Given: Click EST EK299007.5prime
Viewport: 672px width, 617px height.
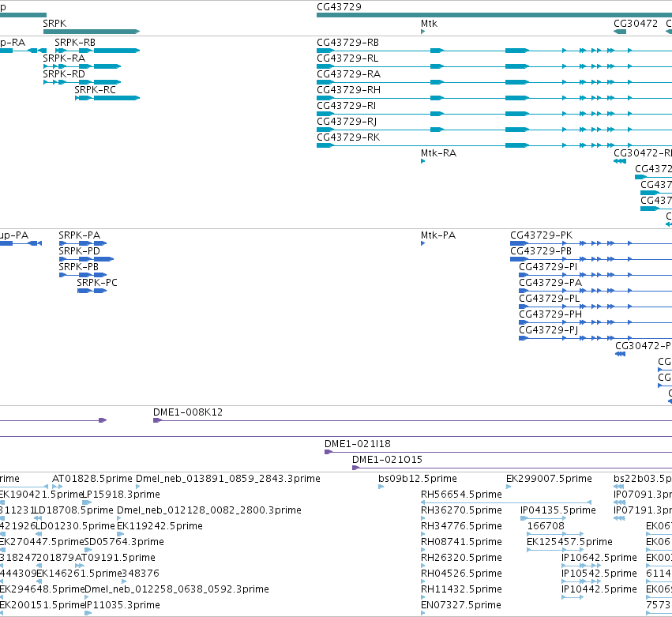Looking at the screenshot, I should 549,479.
